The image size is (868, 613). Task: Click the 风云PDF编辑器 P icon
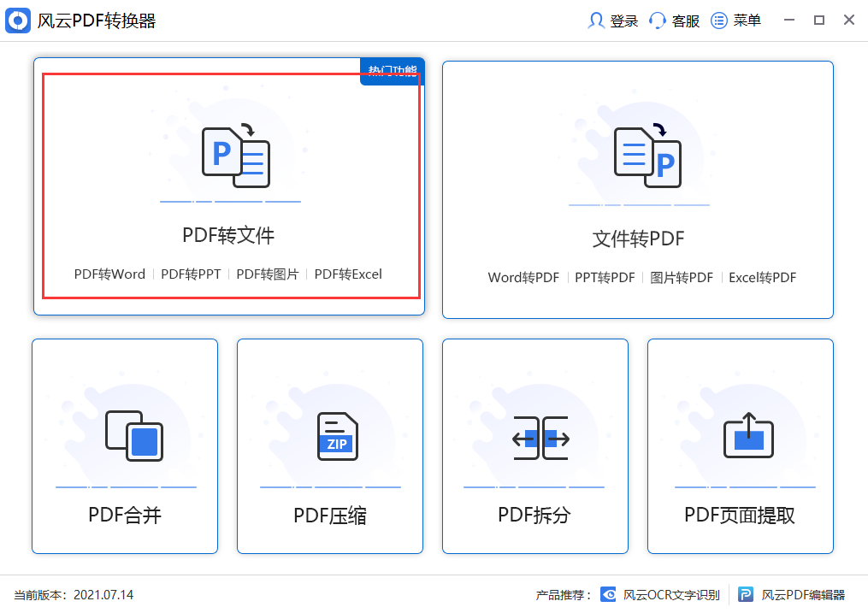click(x=746, y=595)
